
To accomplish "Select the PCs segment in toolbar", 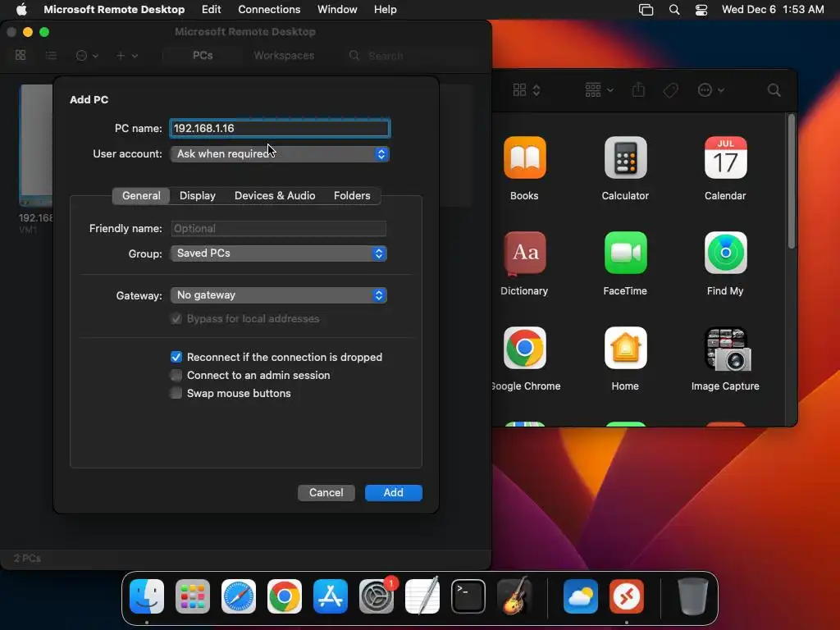I will (x=203, y=55).
